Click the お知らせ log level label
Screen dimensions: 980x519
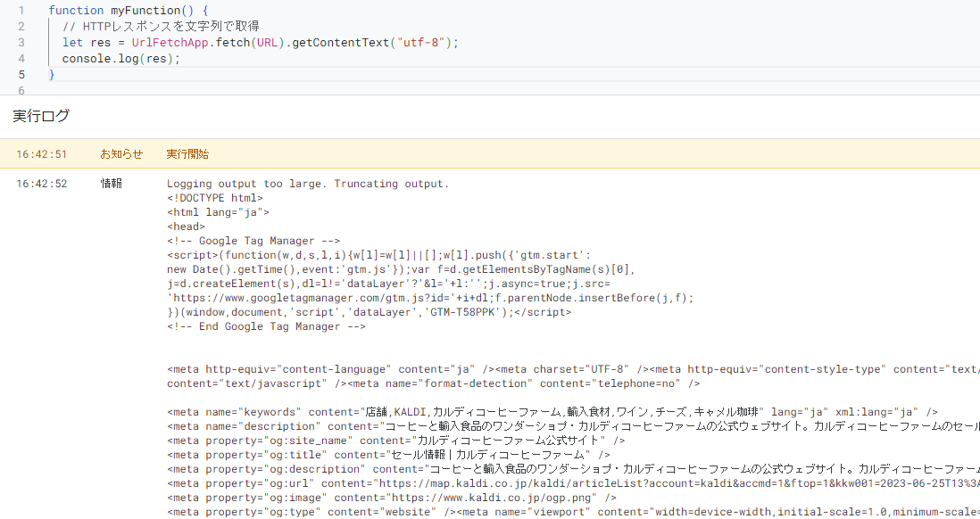121,154
